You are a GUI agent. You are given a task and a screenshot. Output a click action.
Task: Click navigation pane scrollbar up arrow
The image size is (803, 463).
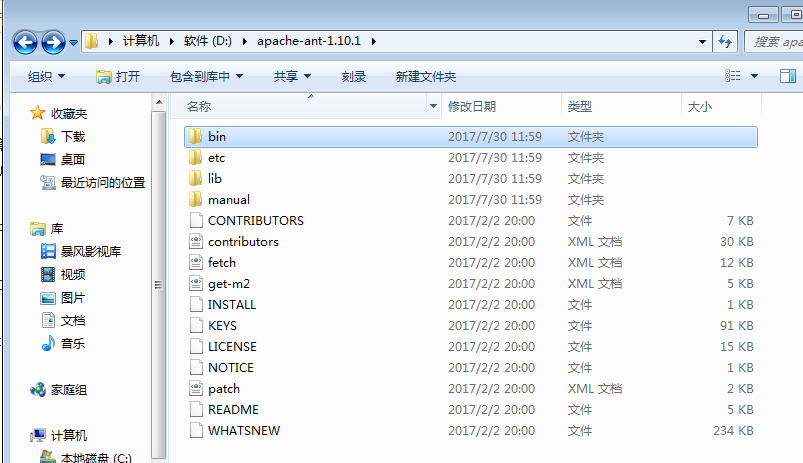[x=159, y=102]
